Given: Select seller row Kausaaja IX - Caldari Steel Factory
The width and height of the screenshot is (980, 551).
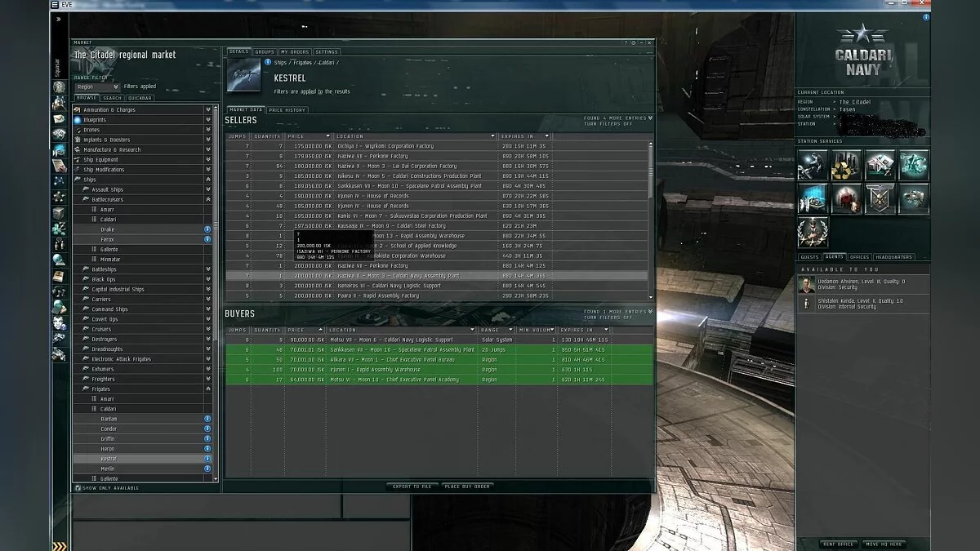Looking at the screenshot, I should [x=437, y=226].
